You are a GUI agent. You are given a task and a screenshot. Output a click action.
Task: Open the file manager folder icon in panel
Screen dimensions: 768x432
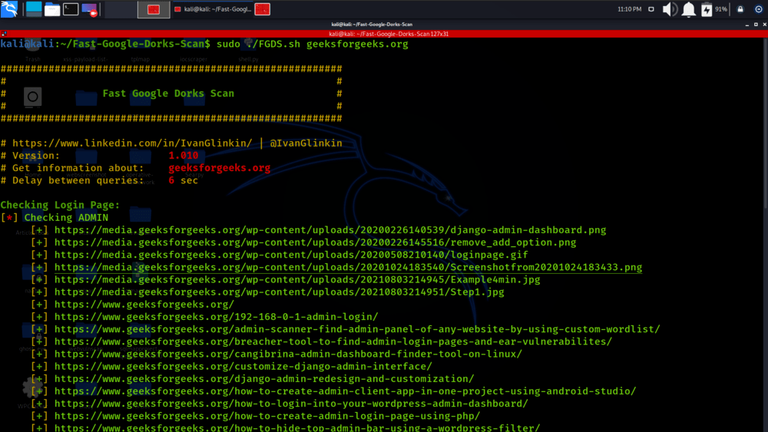[x=52, y=9]
